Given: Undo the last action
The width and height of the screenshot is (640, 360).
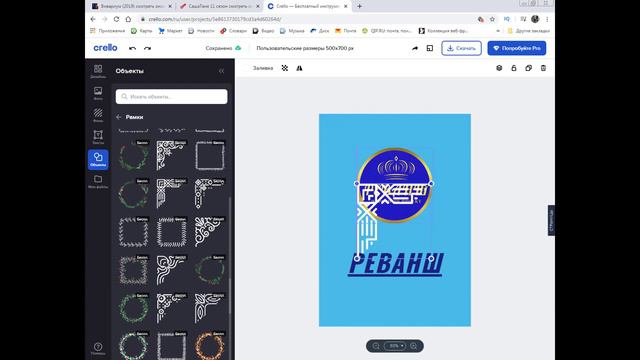Looking at the screenshot, I should click(x=132, y=48).
